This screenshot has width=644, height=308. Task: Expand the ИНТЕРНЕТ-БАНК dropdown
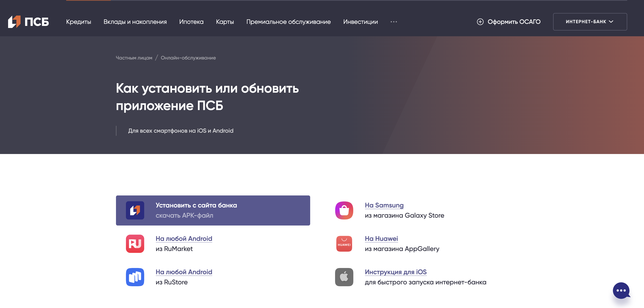590,22
